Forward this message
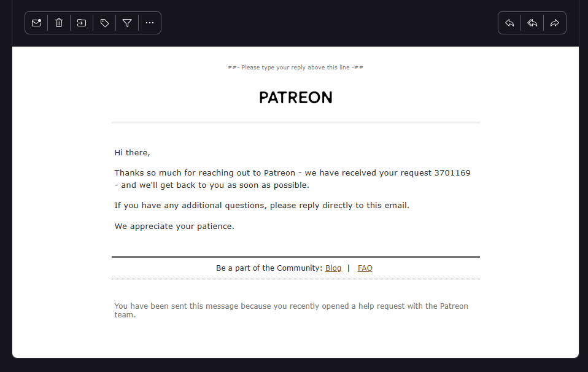This screenshot has height=372, width=588. point(555,23)
